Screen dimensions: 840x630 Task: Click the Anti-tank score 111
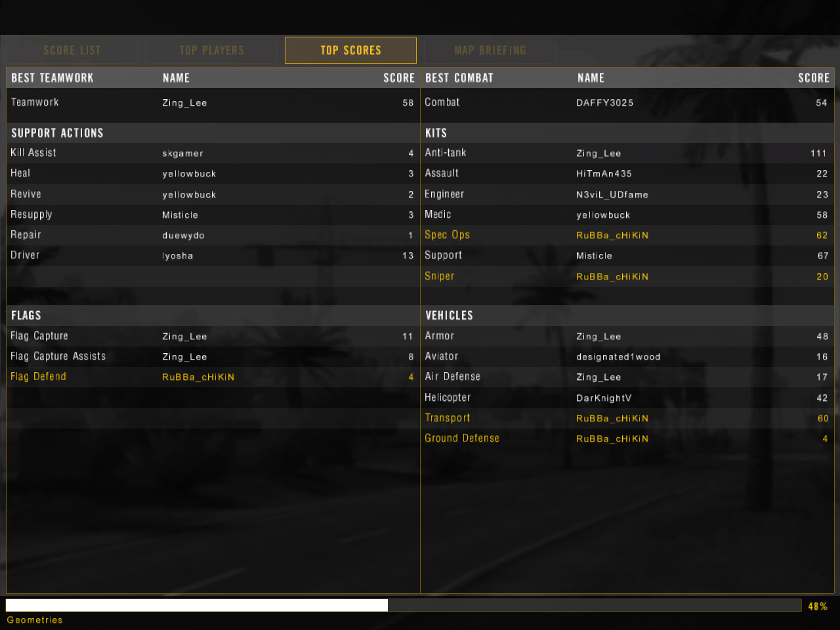coord(818,154)
